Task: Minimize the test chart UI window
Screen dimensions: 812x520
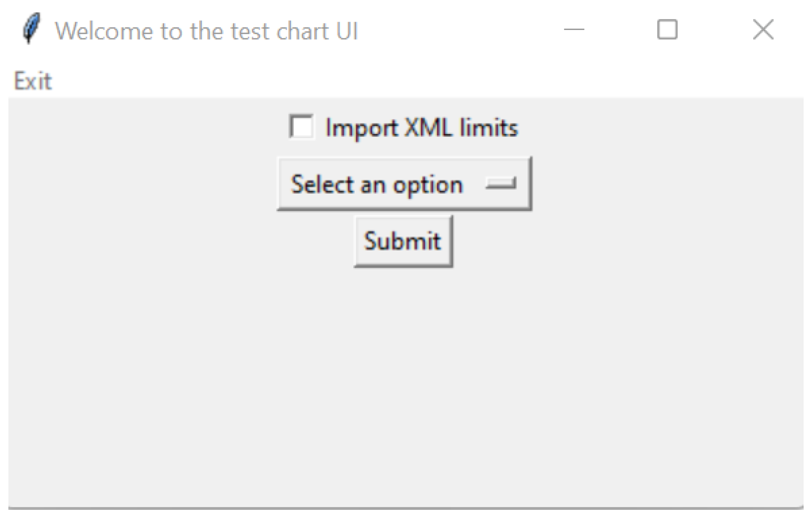Action: (574, 30)
